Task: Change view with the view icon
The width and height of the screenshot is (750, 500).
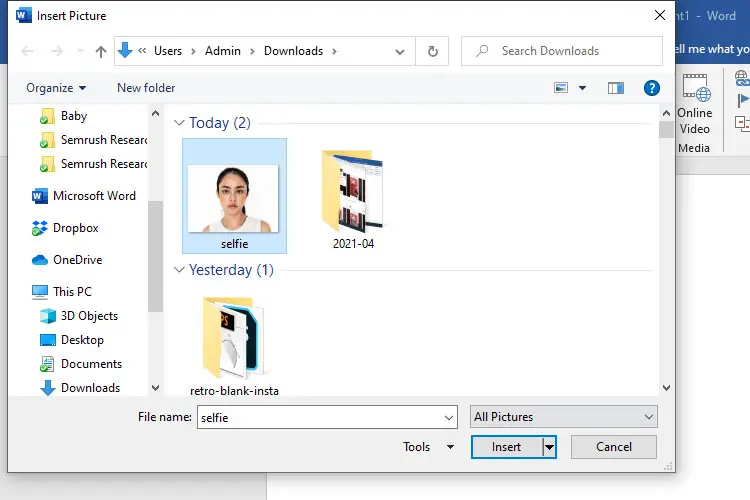Action: point(561,88)
